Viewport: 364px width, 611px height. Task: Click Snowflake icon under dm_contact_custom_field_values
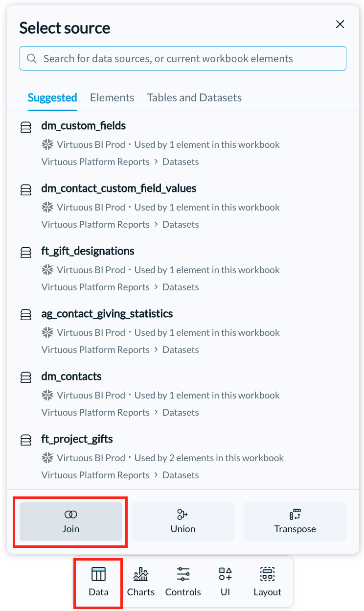[x=47, y=207]
